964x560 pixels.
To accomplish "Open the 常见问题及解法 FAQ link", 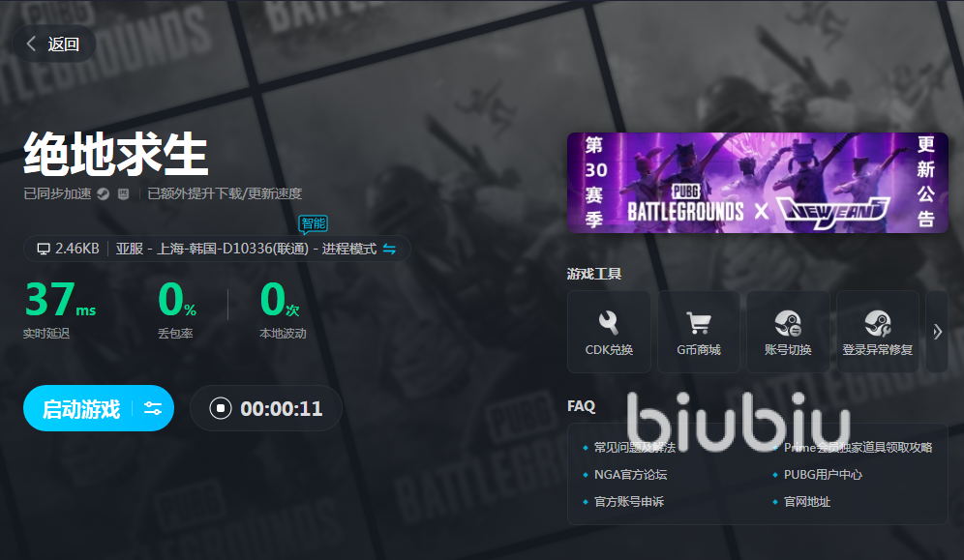I will pyautogui.click(x=634, y=448).
